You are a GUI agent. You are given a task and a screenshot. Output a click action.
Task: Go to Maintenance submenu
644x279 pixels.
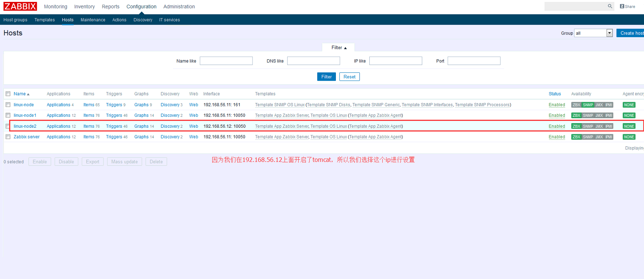93,20
